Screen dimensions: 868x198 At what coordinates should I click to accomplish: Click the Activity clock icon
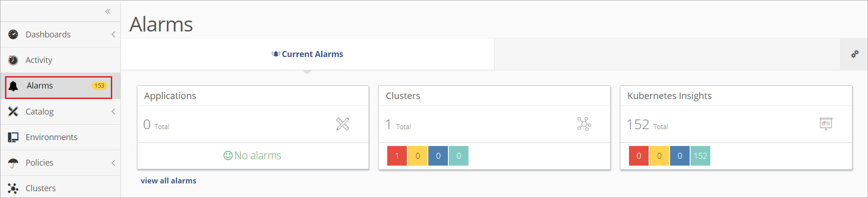coord(13,60)
